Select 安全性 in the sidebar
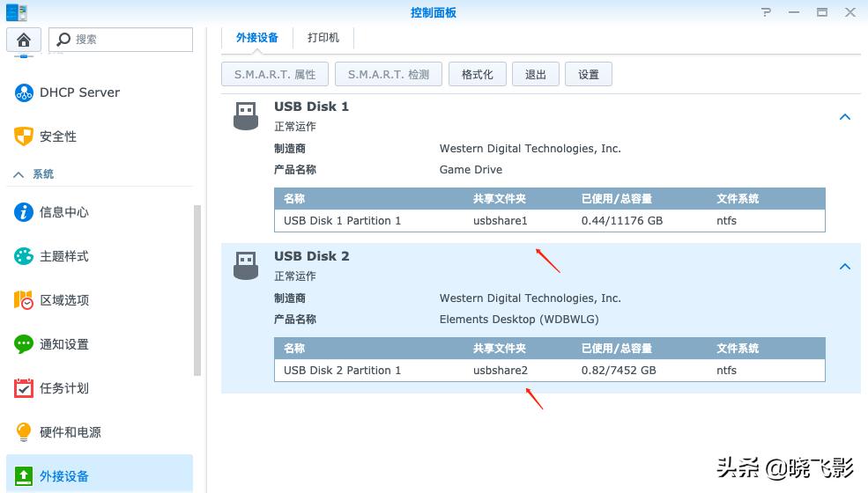 100,136
